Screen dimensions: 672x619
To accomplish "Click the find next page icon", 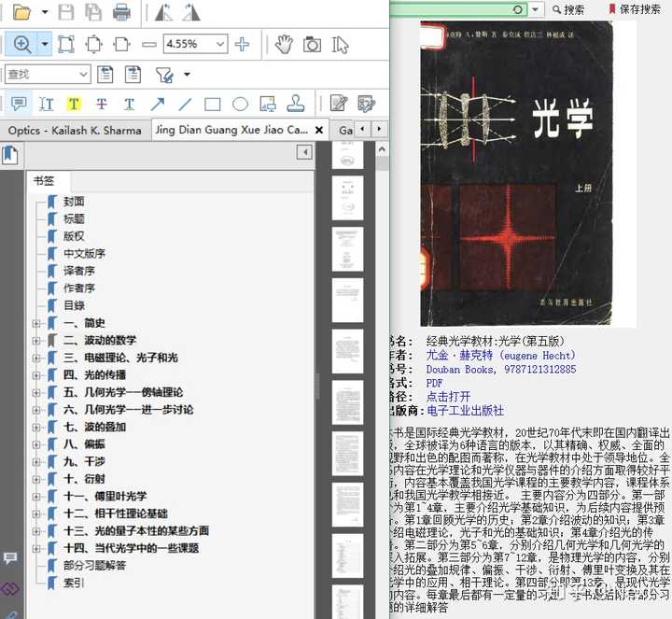I will tap(133, 75).
